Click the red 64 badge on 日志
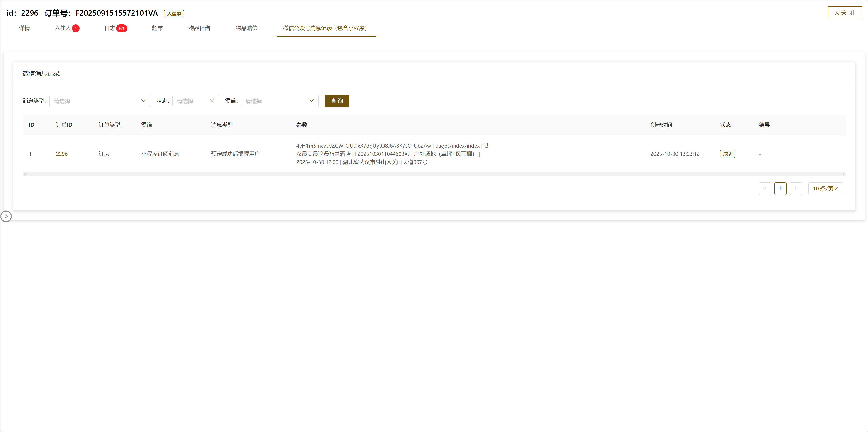This screenshot has width=868, height=432. point(121,28)
